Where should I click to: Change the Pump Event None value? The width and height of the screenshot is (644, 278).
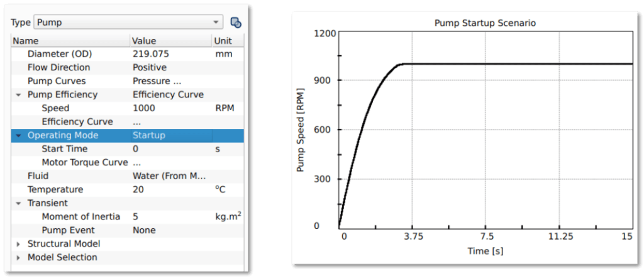[x=144, y=230]
